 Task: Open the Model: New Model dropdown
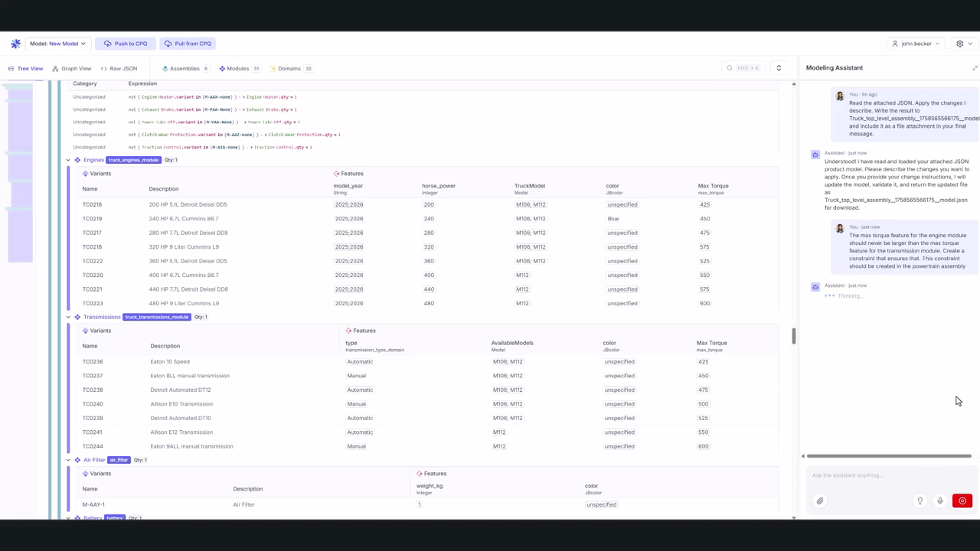pos(57,44)
